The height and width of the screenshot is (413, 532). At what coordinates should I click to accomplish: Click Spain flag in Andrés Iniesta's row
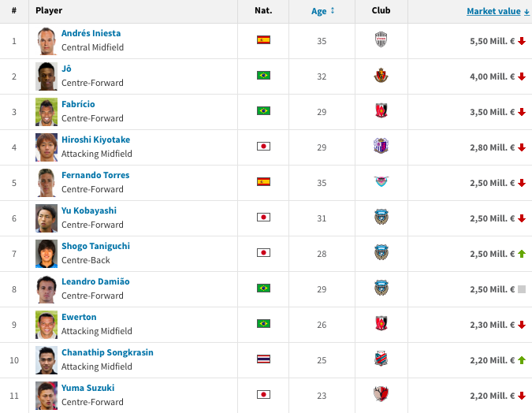[263, 40]
